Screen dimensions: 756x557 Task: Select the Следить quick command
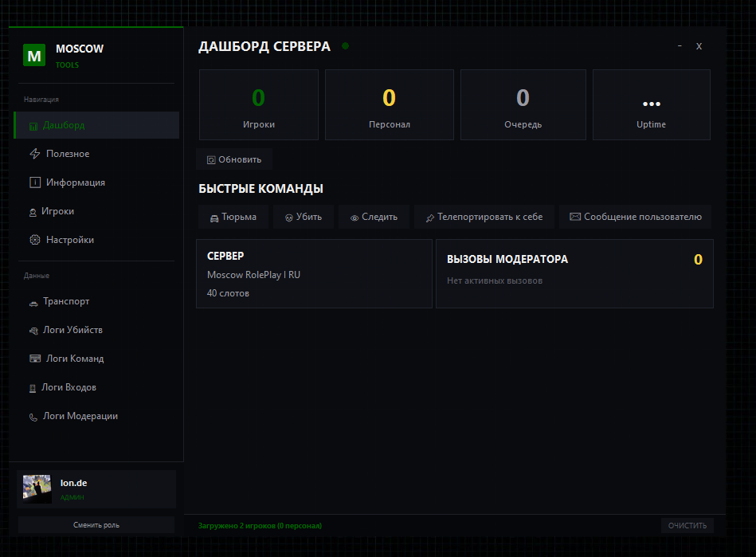point(374,217)
